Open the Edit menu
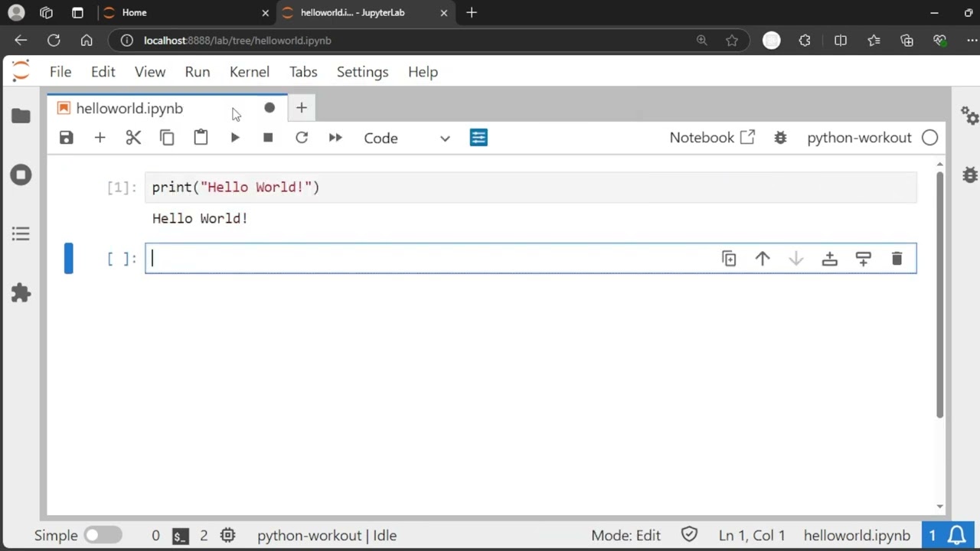Viewport: 980px width, 551px height. [103, 72]
